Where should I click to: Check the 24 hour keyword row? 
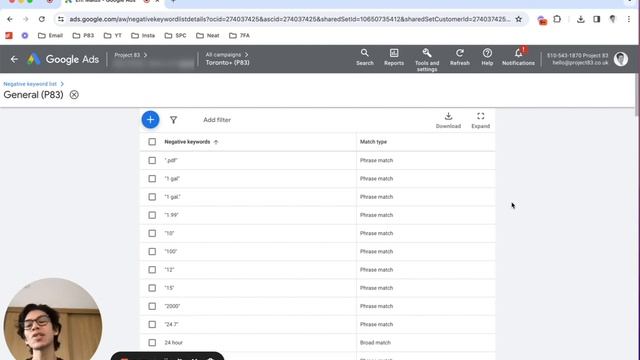[152, 343]
